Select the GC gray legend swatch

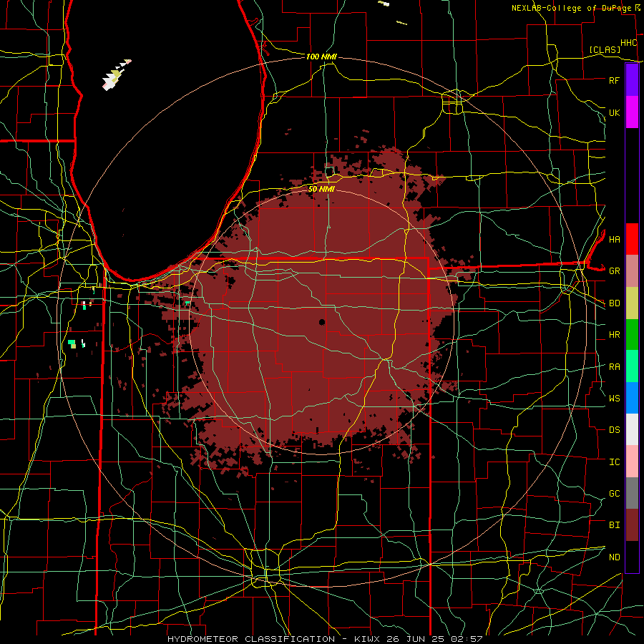click(632, 493)
